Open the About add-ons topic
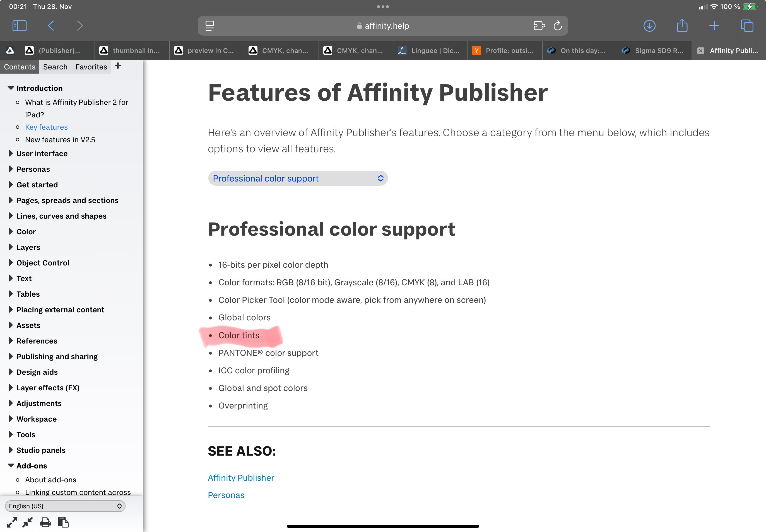Screen dimensions: 766x532 [x=51, y=480]
